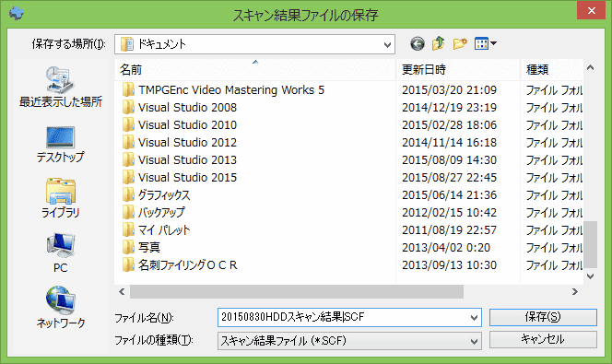The height and width of the screenshot is (364, 612).
Task: Click folder icon of Visual Studio 2008
Action: [x=128, y=107]
